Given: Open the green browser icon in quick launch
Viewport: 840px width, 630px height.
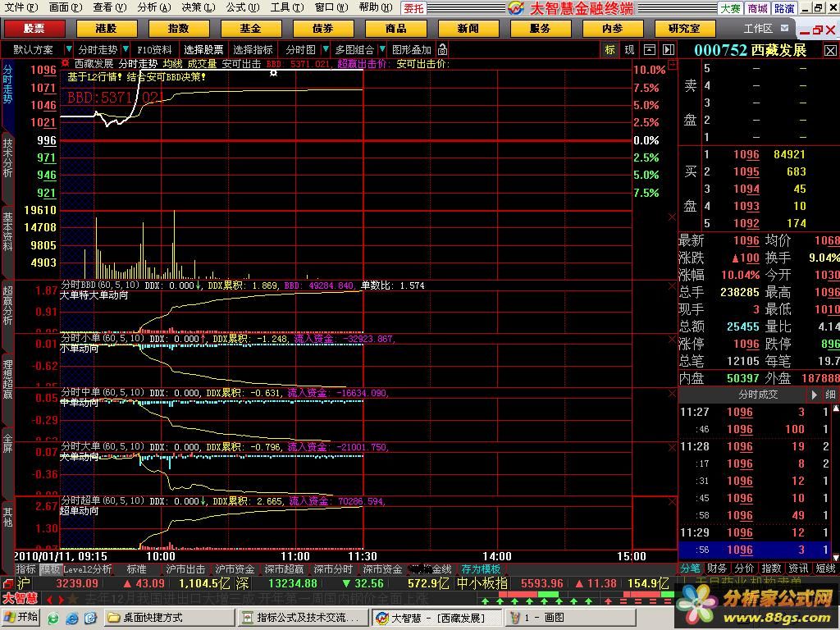Looking at the screenshot, I should pyautogui.click(x=53, y=619).
